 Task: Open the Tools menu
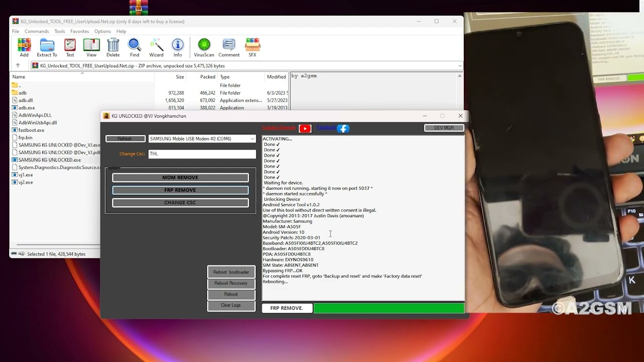coord(59,31)
